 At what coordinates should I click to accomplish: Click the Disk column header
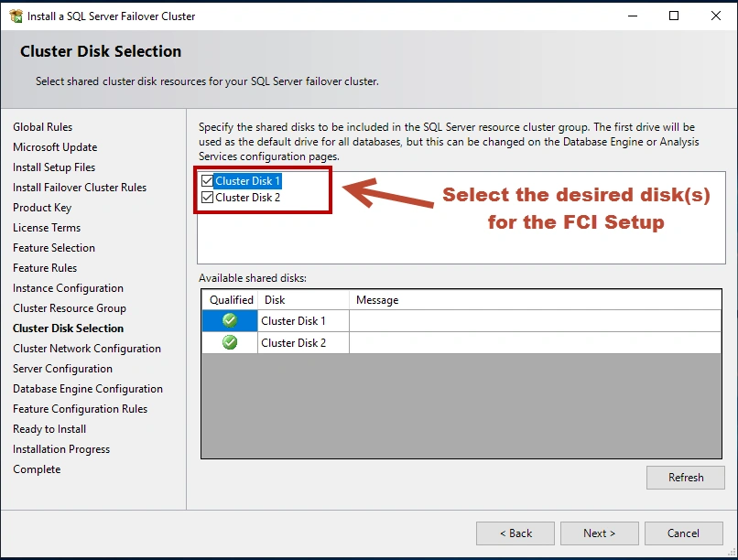tap(304, 300)
